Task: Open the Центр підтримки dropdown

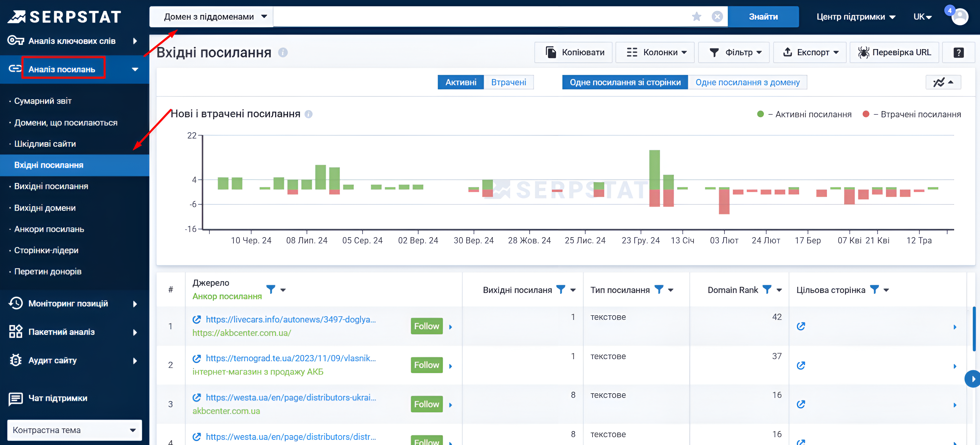Action: pos(856,17)
